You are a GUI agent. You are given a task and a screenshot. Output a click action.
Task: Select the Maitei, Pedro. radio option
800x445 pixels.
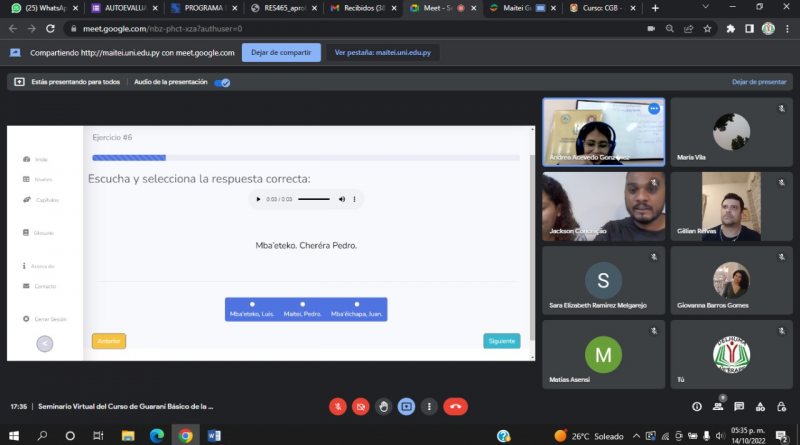pos(302,304)
